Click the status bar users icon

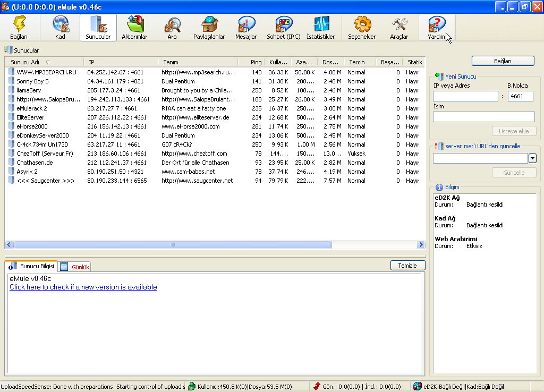(191, 386)
